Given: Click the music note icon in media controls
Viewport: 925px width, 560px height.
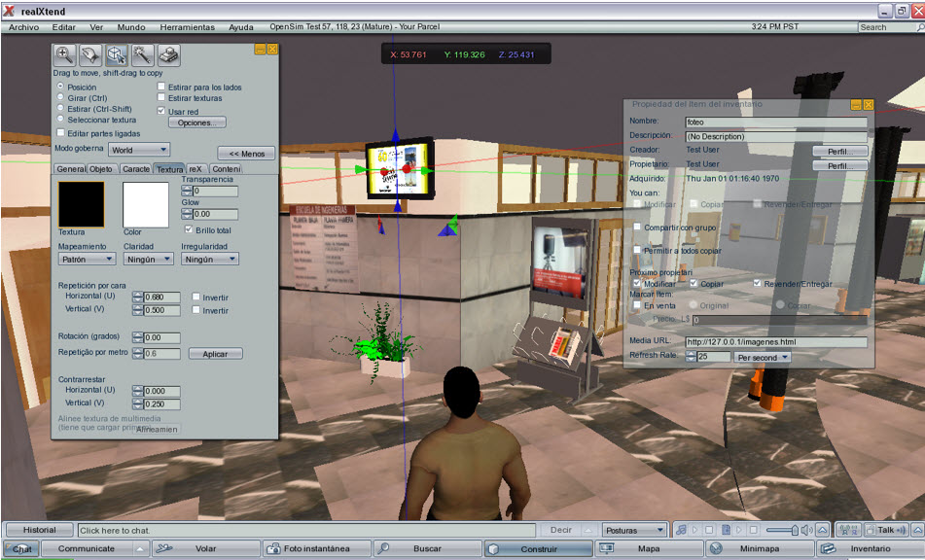Looking at the screenshot, I should [x=682, y=530].
